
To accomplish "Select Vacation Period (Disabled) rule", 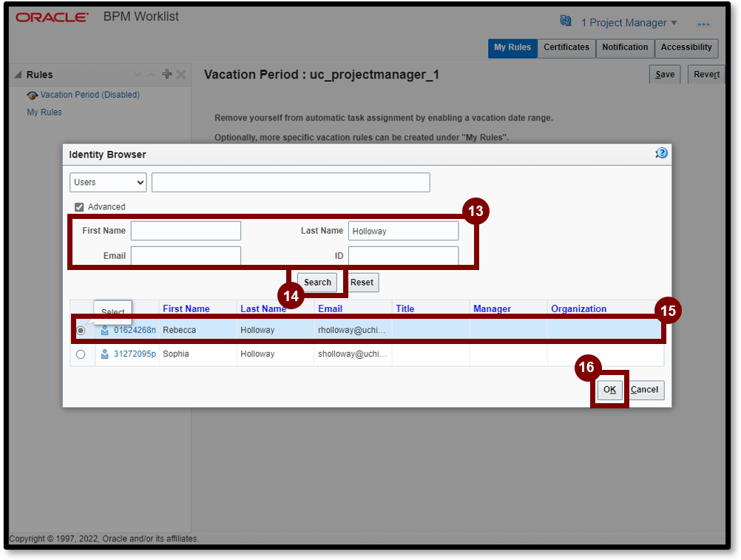I will pos(89,95).
